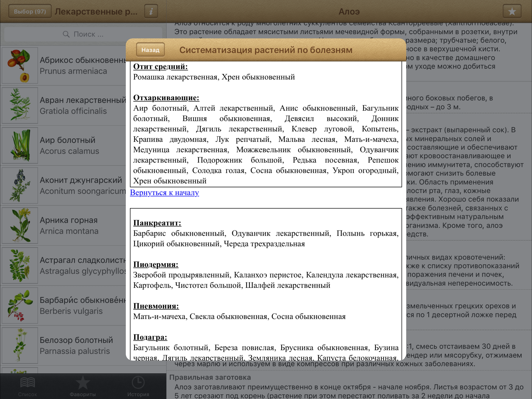
Task: Open the Список tab
Action: pyautogui.click(x=28, y=387)
